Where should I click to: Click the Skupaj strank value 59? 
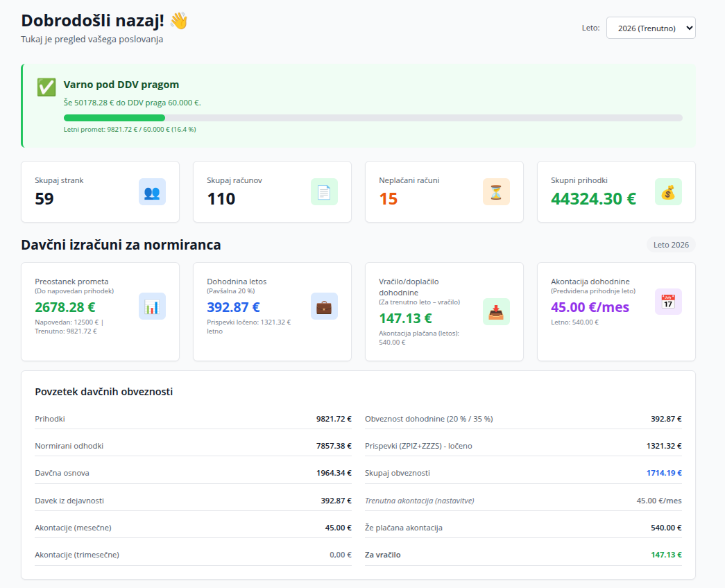[44, 199]
